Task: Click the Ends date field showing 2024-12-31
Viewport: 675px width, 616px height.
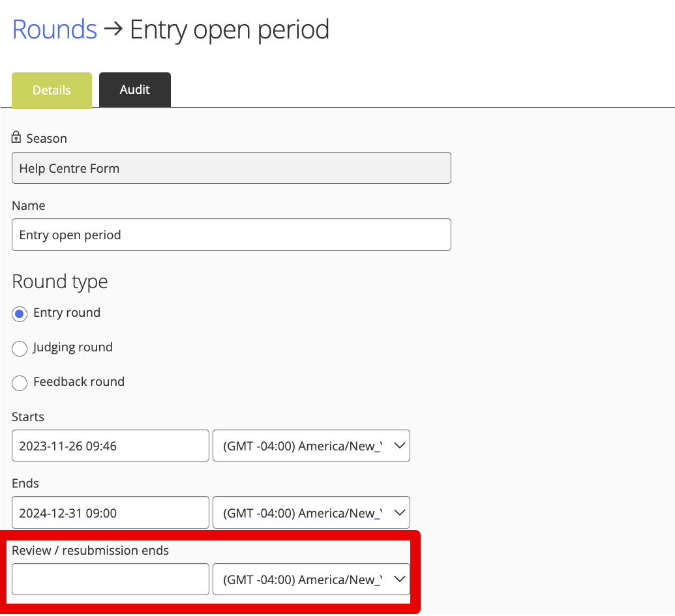Action: [110, 512]
